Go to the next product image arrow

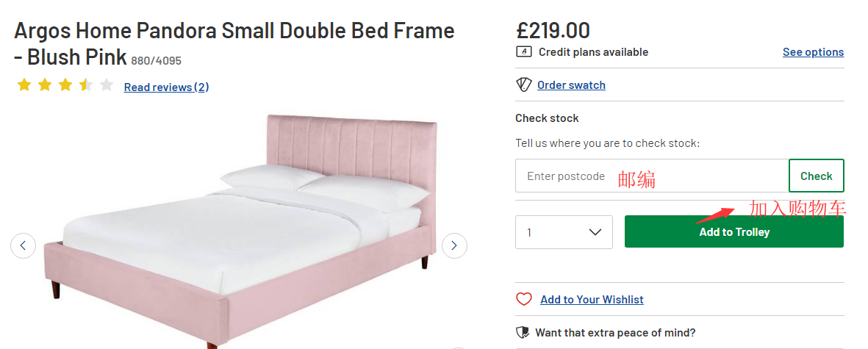(454, 245)
